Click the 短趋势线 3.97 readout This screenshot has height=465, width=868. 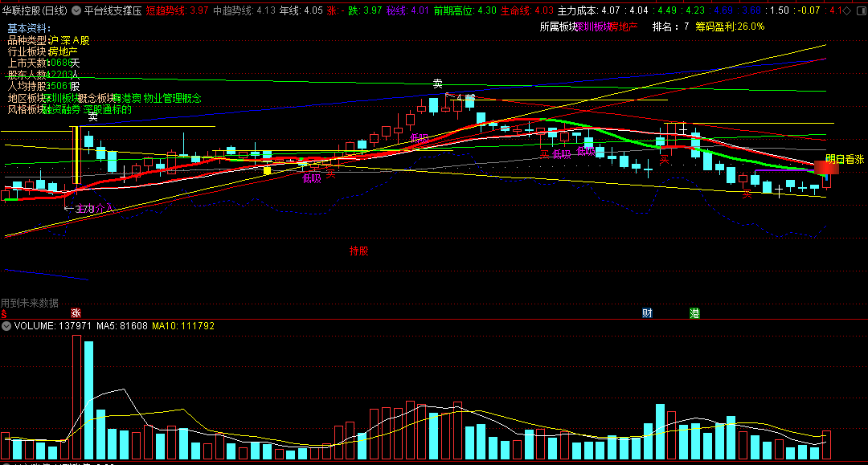coord(177,10)
